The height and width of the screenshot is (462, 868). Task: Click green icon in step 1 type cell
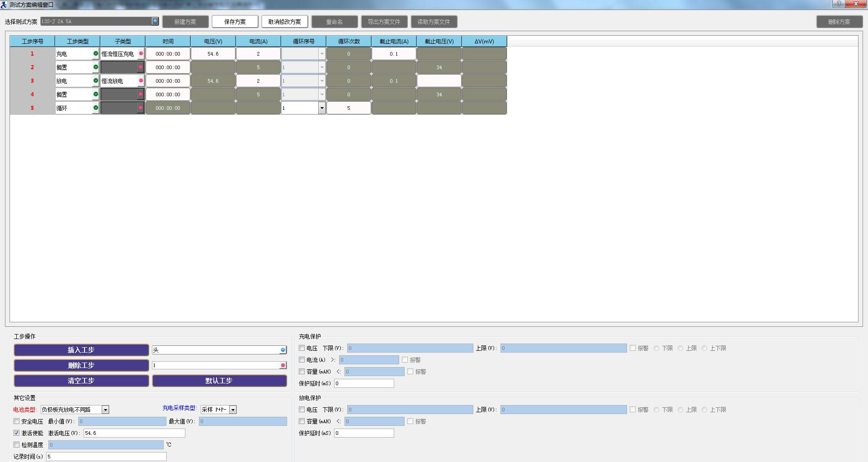(x=95, y=54)
